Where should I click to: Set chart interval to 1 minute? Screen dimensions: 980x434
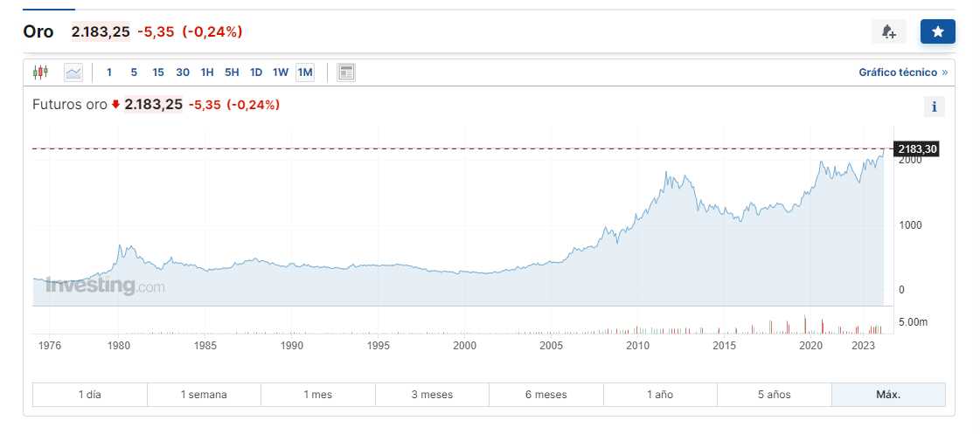point(109,72)
